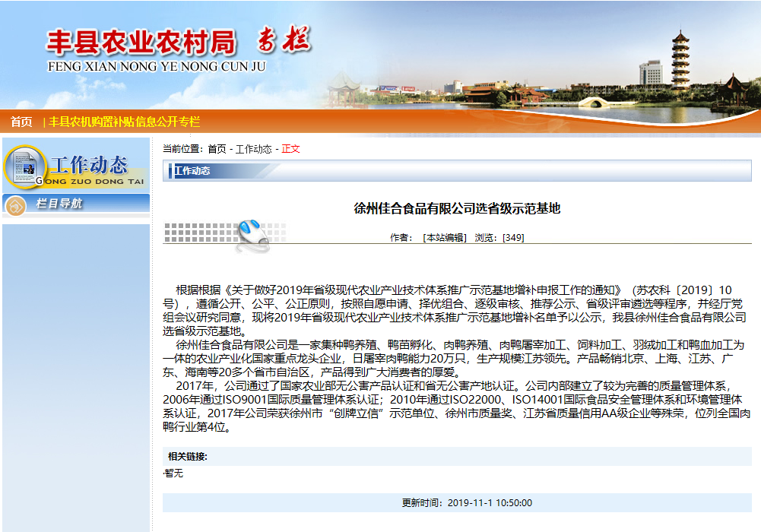Click the mouse graphic icon under the title
The image size is (761, 532).
253,236
